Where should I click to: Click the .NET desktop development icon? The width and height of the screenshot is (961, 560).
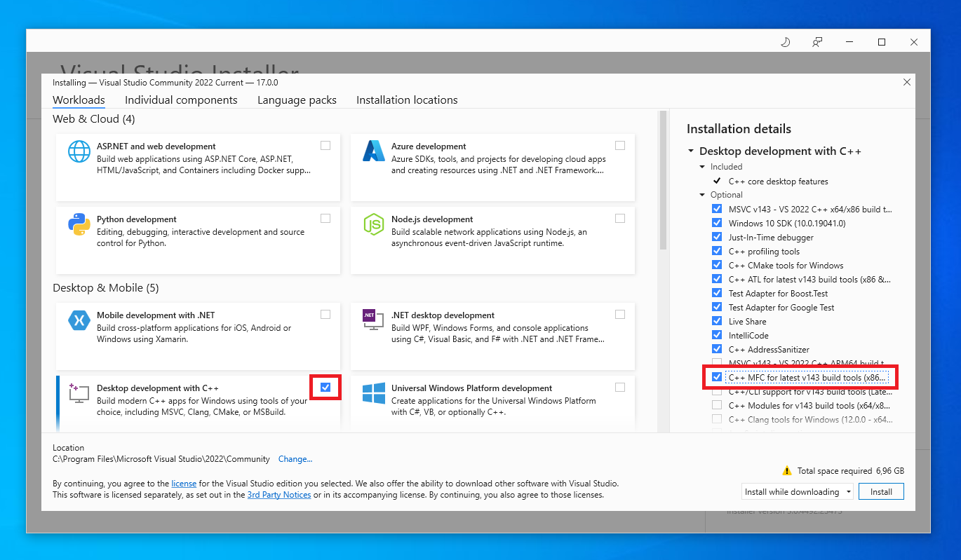tap(374, 320)
